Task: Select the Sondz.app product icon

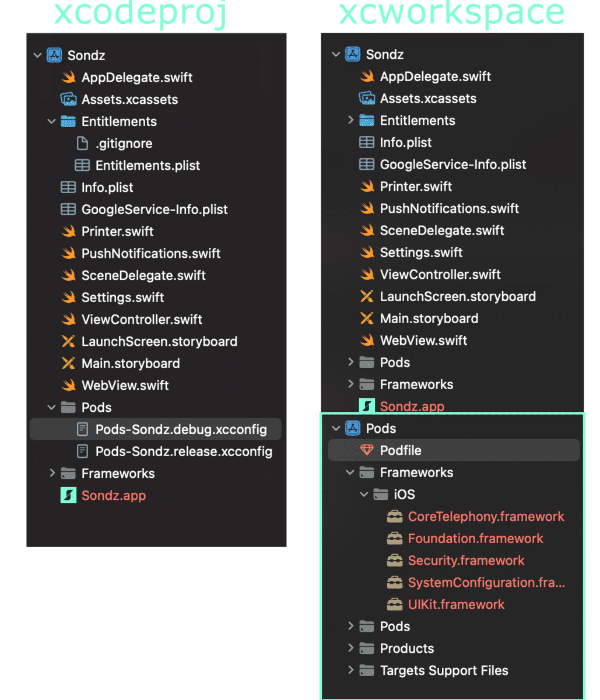Action: [x=68, y=495]
